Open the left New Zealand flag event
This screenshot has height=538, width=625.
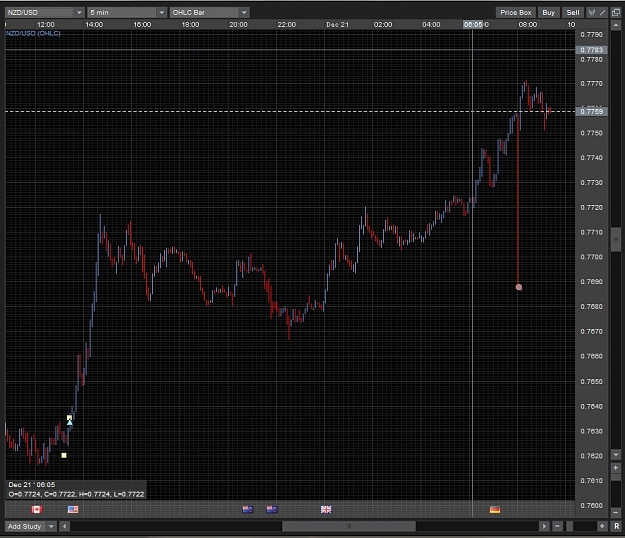click(248, 509)
